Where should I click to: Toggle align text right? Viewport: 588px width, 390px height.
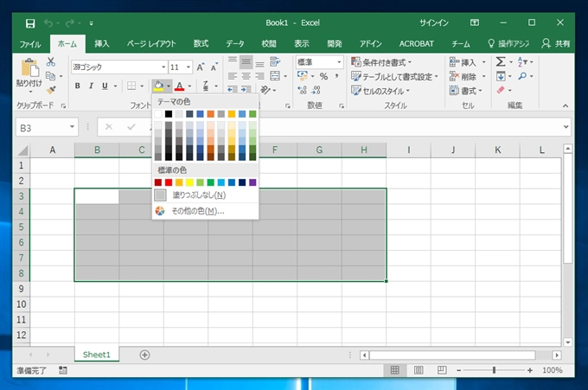(259, 76)
